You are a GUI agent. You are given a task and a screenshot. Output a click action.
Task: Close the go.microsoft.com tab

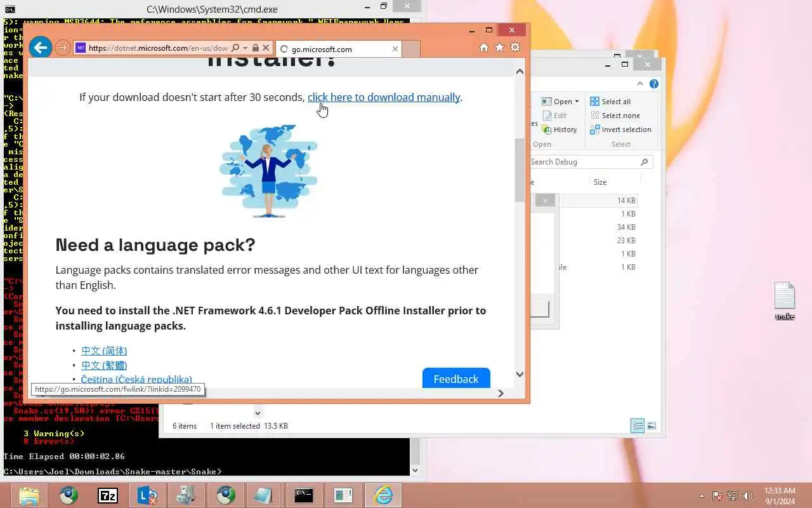click(395, 49)
